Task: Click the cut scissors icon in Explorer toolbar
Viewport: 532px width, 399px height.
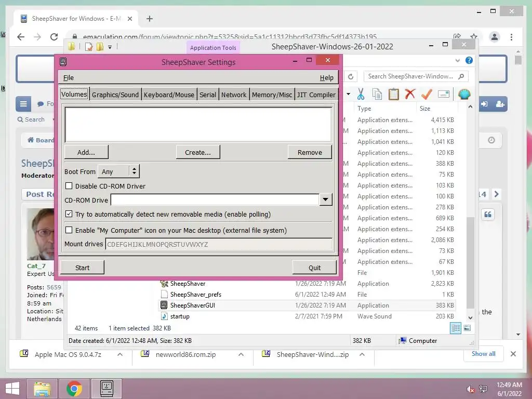Action: point(361,94)
